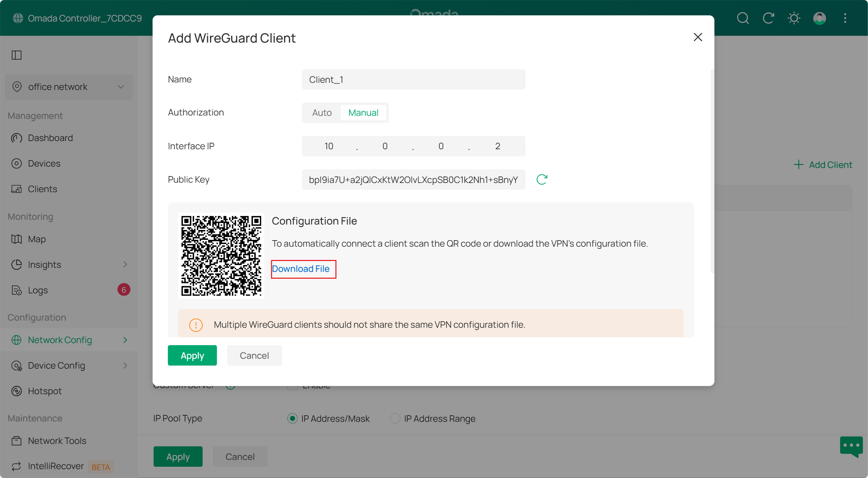This screenshot has width=868, height=478.
Task: Click the warning exclamation icon
Action: 196,325
